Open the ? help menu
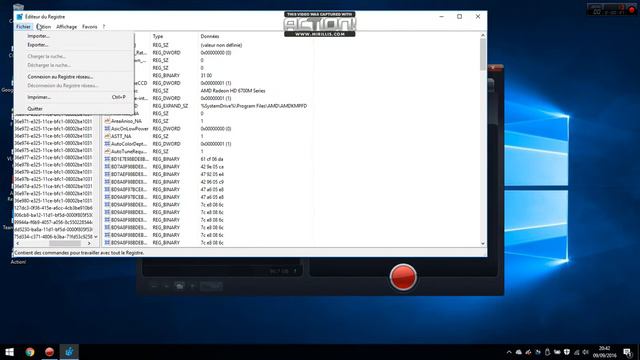640x360 pixels. pos(104,27)
